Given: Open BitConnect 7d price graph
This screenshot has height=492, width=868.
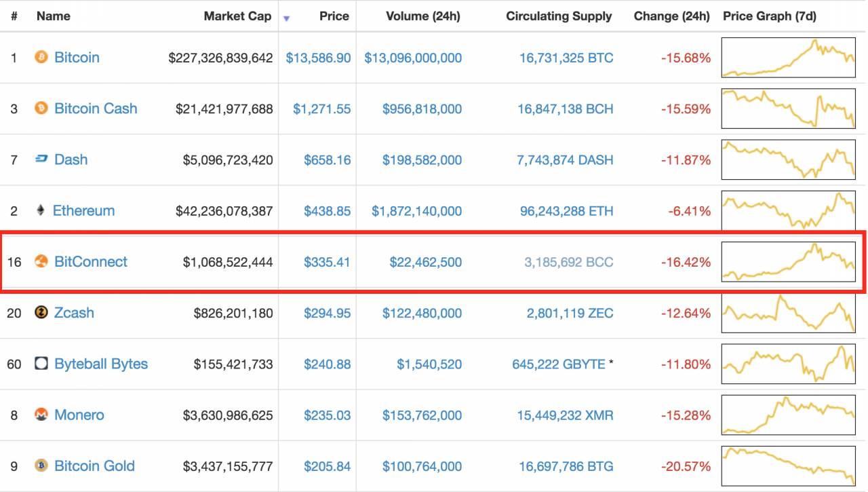Looking at the screenshot, I should (x=789, y=262).
